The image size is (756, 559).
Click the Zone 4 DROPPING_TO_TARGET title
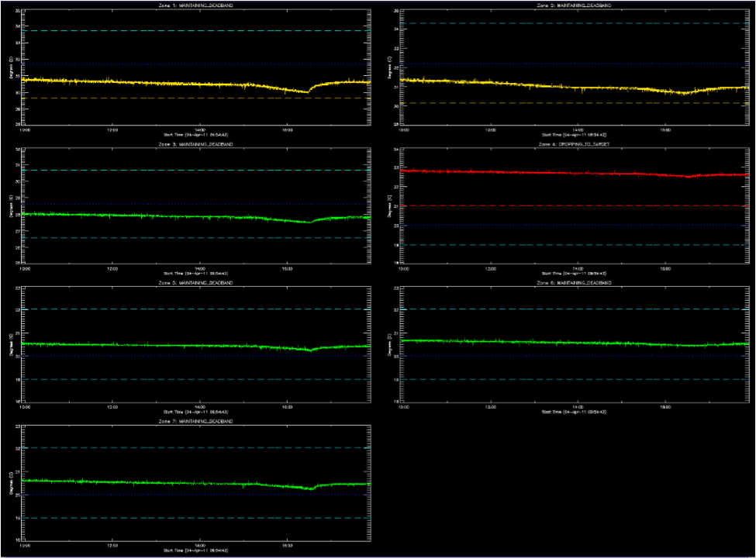point(573,145)
